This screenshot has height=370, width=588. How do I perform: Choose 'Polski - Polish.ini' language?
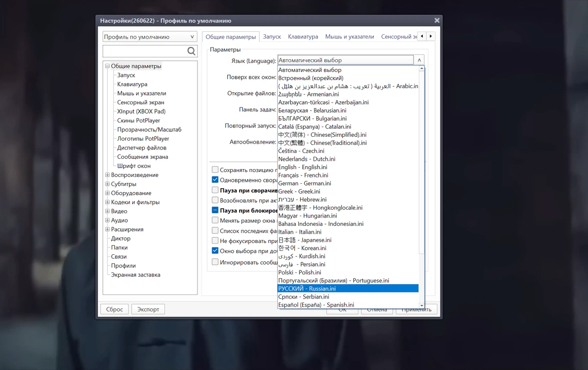(348, 272)
